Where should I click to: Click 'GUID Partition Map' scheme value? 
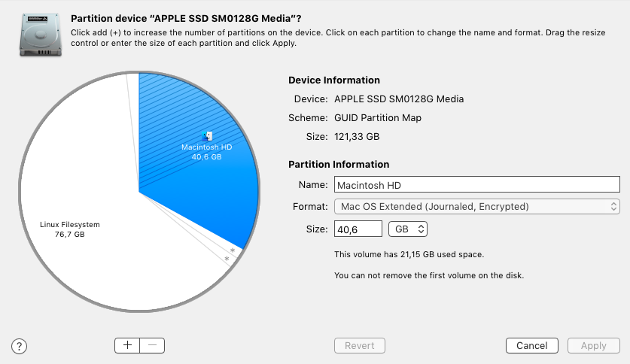click(x=378, y=117)
